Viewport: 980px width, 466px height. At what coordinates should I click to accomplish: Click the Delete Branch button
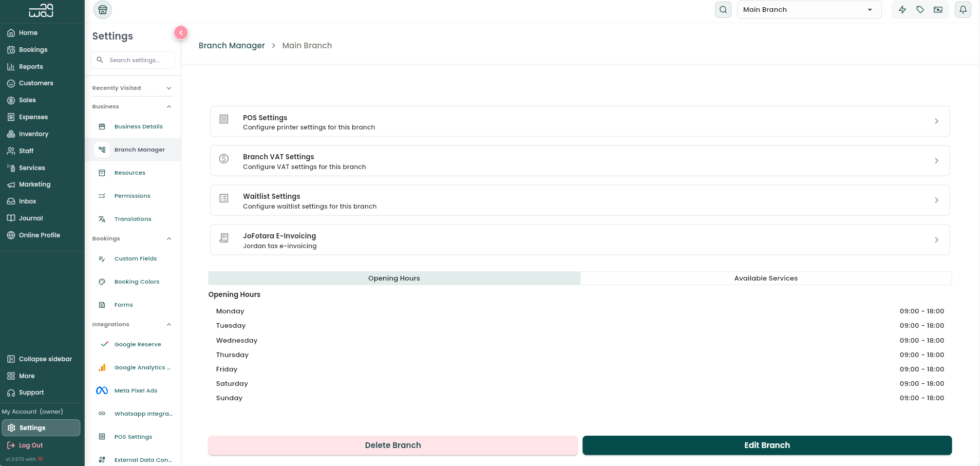[393, 445]
